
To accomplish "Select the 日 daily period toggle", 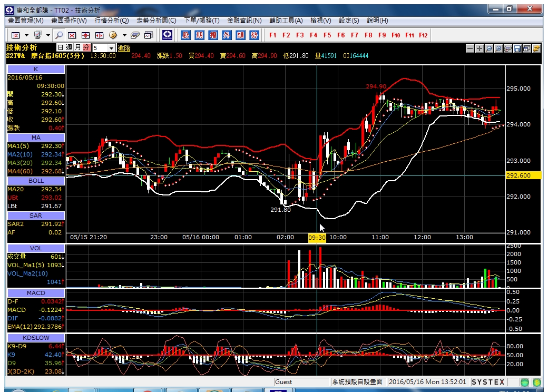I will click(x=61, y=47).
